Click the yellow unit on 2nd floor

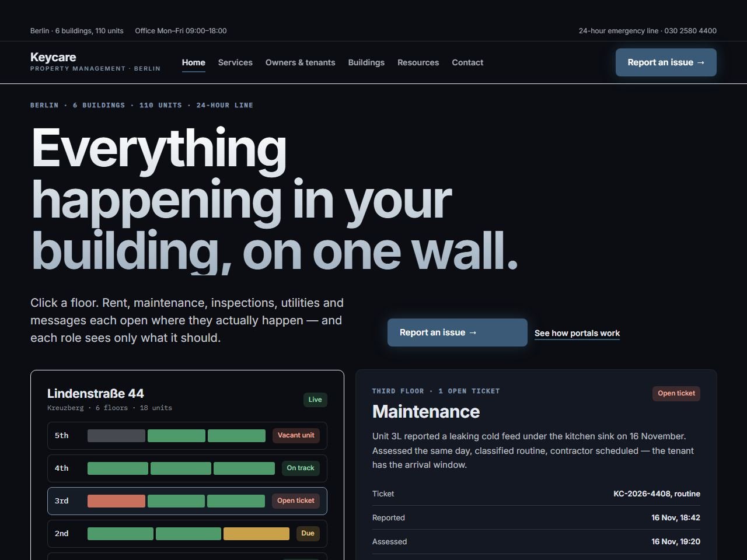tap(256, 534)
